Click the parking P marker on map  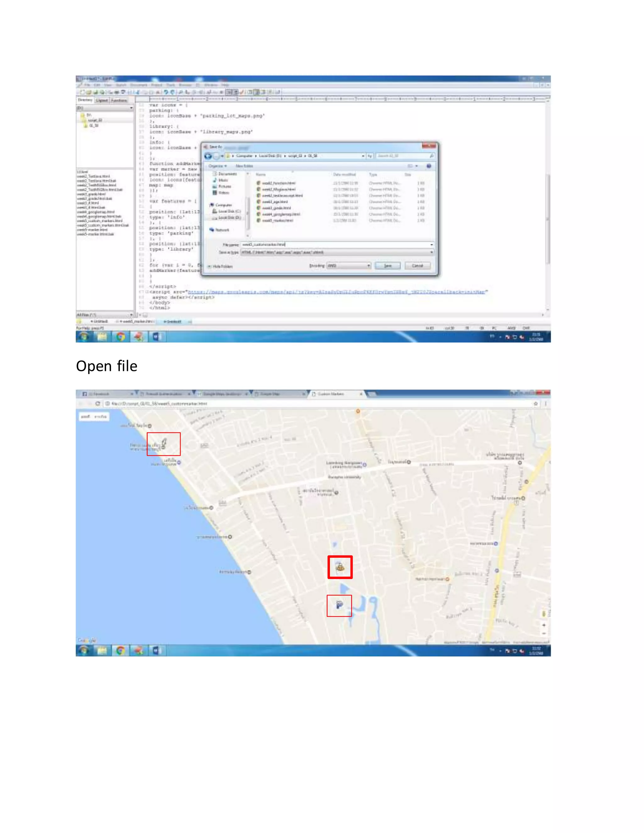339,605
